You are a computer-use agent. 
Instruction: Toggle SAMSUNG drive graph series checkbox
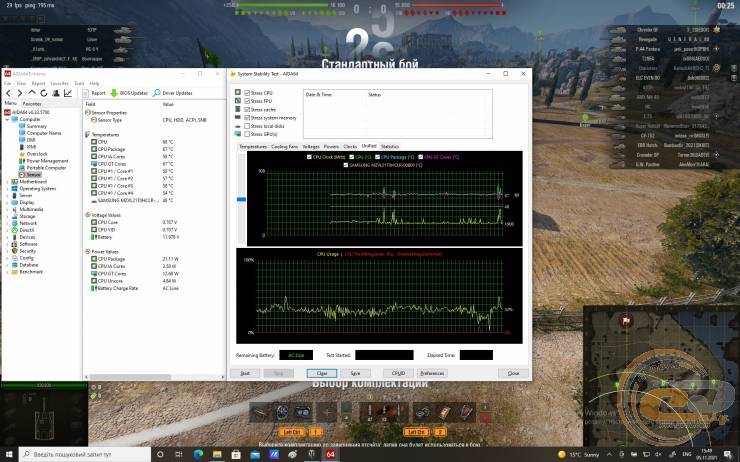click(346, 165)
